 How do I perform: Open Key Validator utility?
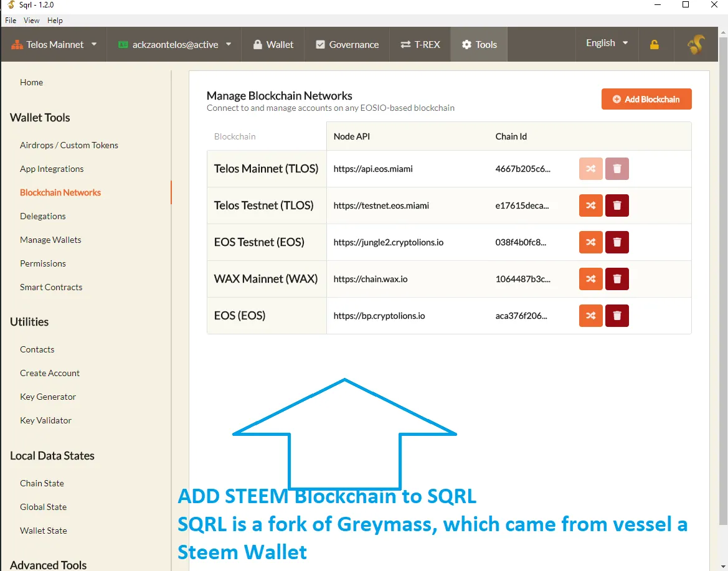(x=45, y=420)
